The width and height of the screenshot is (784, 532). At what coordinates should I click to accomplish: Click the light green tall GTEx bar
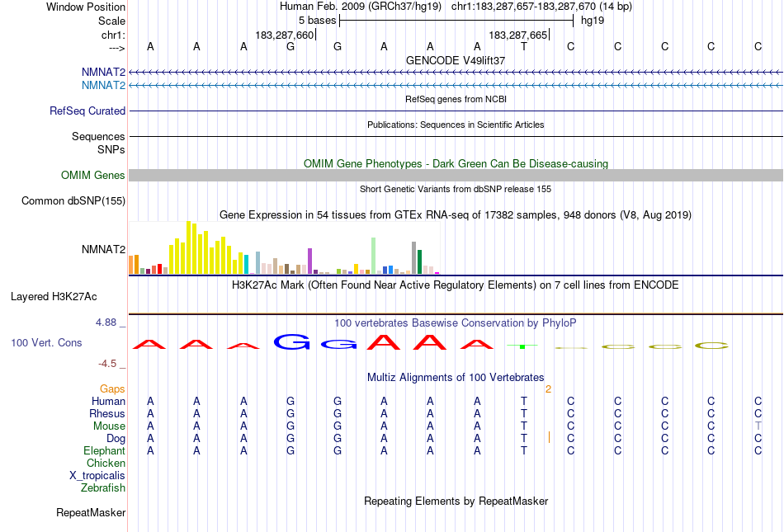[374, 256]
